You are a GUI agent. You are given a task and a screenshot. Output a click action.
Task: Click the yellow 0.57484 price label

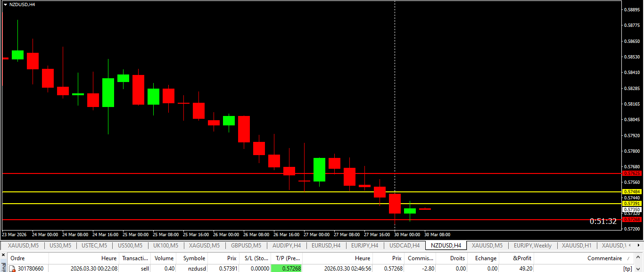click(x=632, y=192)
